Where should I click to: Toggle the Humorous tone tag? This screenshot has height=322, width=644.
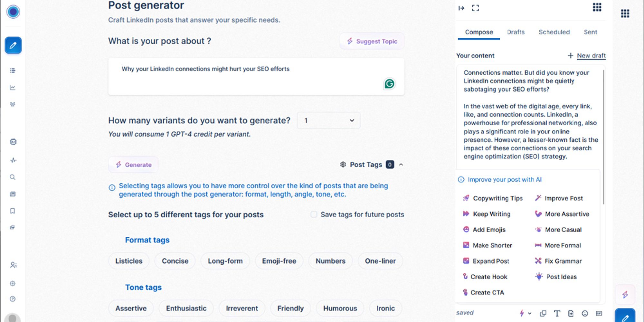tap(340, 308)
